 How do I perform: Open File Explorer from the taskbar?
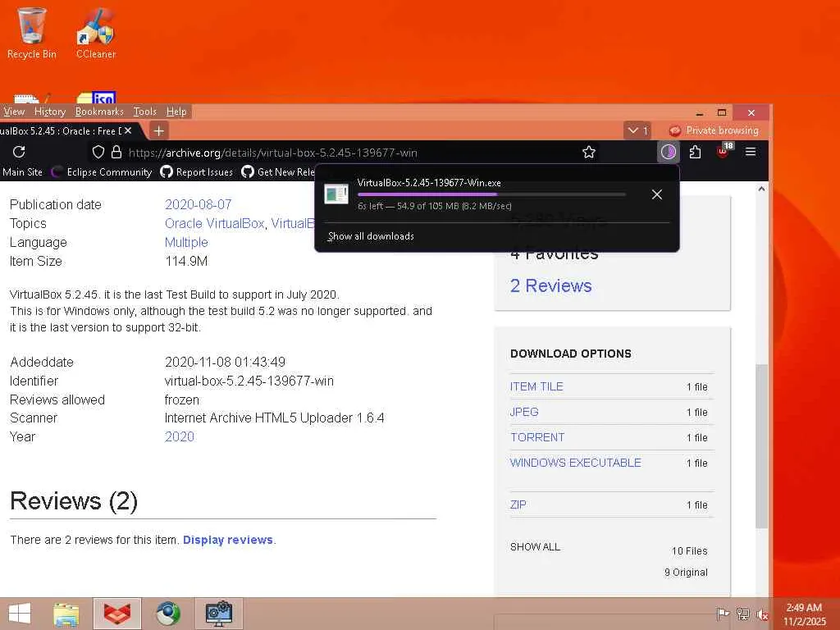point(66,614)
